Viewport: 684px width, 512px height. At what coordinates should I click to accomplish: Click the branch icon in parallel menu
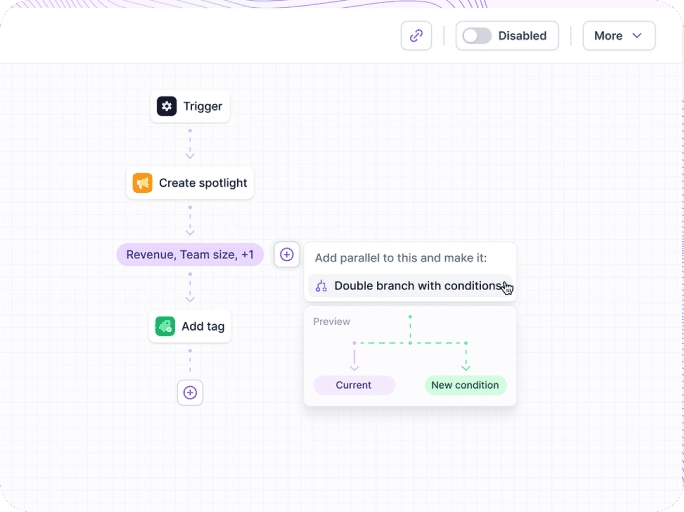[x=321, y=286]
